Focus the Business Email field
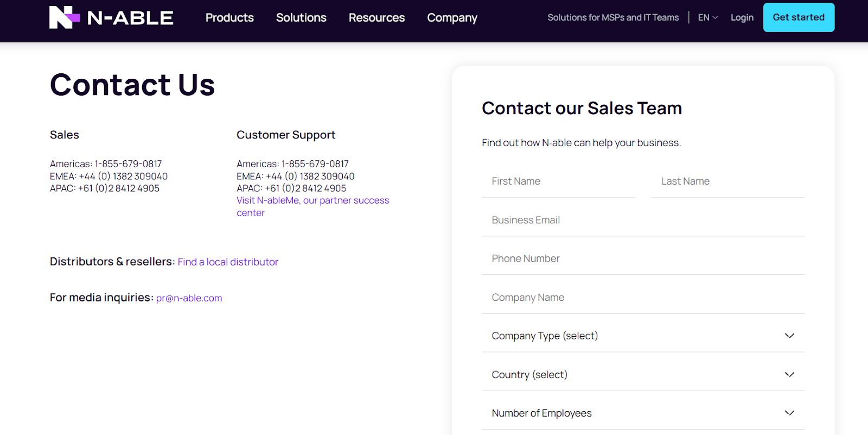Screen dimensions: 868x435 [643, 220]
